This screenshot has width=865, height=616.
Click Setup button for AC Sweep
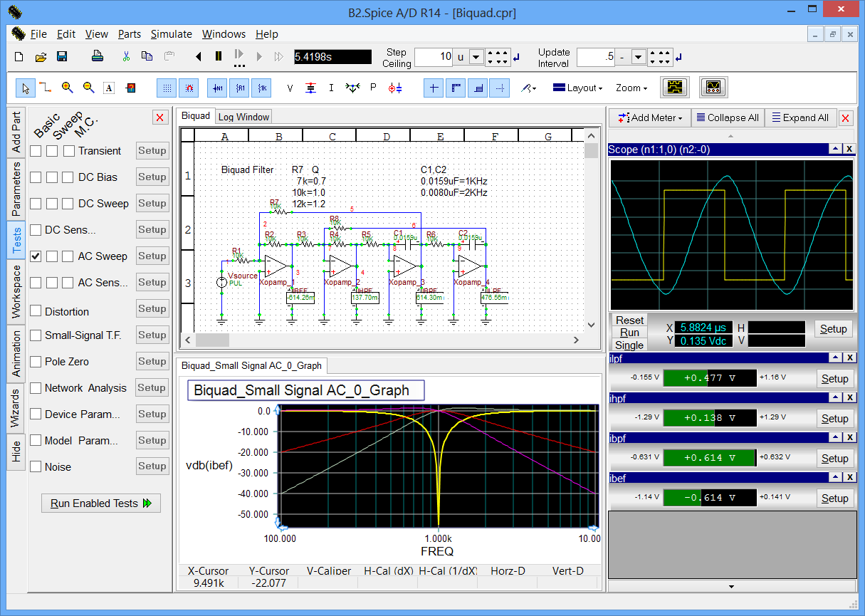152,256
